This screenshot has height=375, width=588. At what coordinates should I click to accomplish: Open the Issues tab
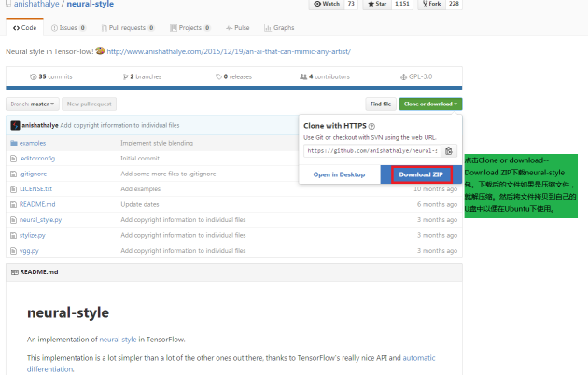tap(68, 28)
